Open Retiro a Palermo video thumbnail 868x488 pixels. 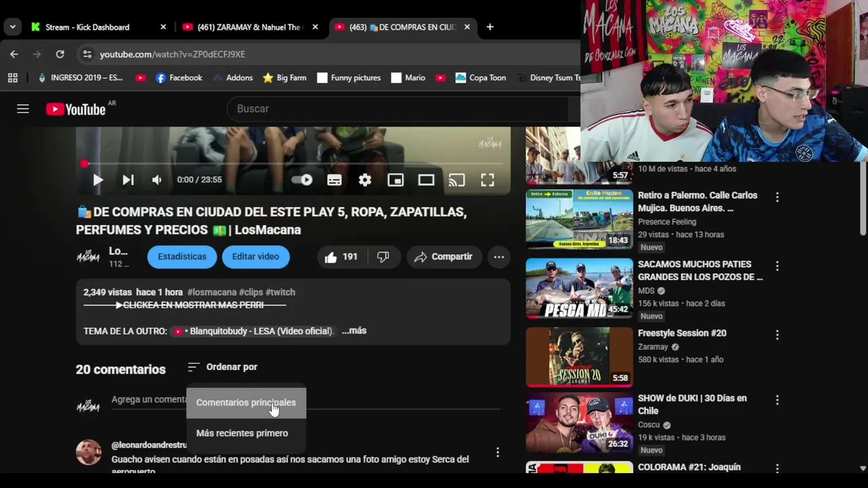[x=579, y=219]
